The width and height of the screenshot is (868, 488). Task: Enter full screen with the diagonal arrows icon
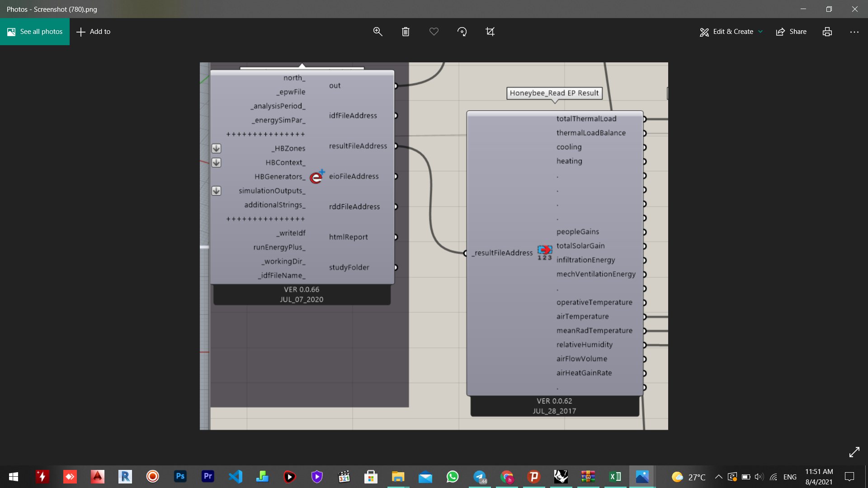click(x=854, y=452)
